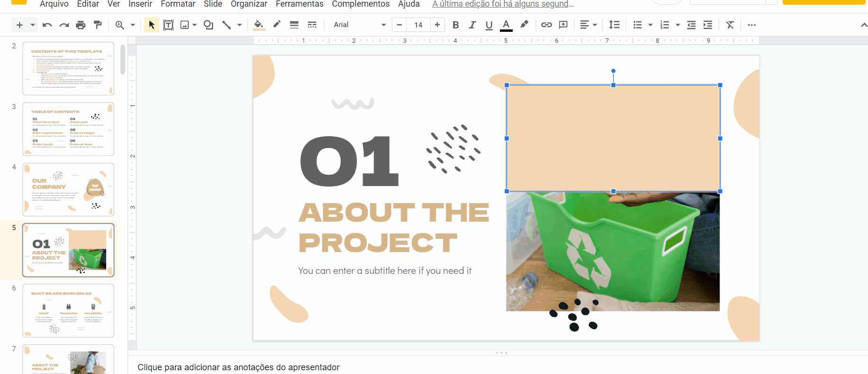Open the Arquivo menu
The image size is (868, 374).
pyautogui.click(x=54, y=4)
